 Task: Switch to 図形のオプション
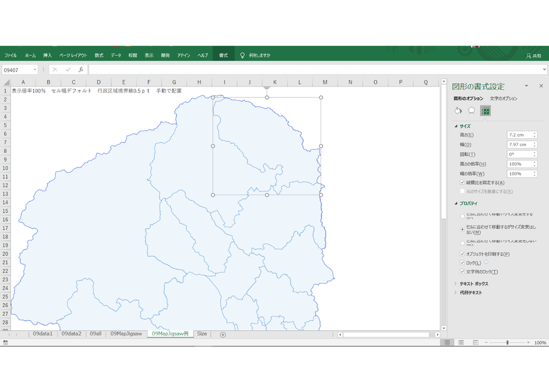(x=468, y=99)
